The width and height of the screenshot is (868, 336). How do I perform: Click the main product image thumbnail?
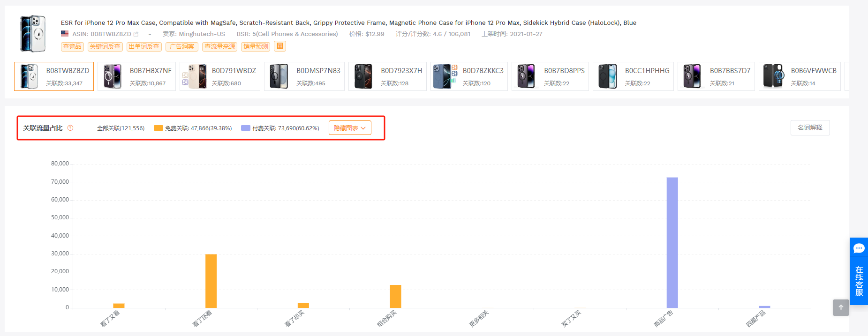(x=33, y=33)
